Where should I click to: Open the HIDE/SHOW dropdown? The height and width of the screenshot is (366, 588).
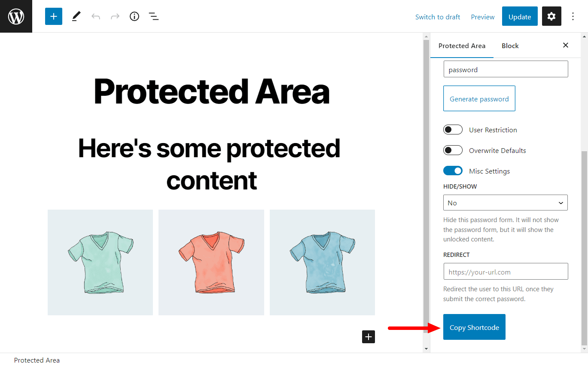[505, 202]
